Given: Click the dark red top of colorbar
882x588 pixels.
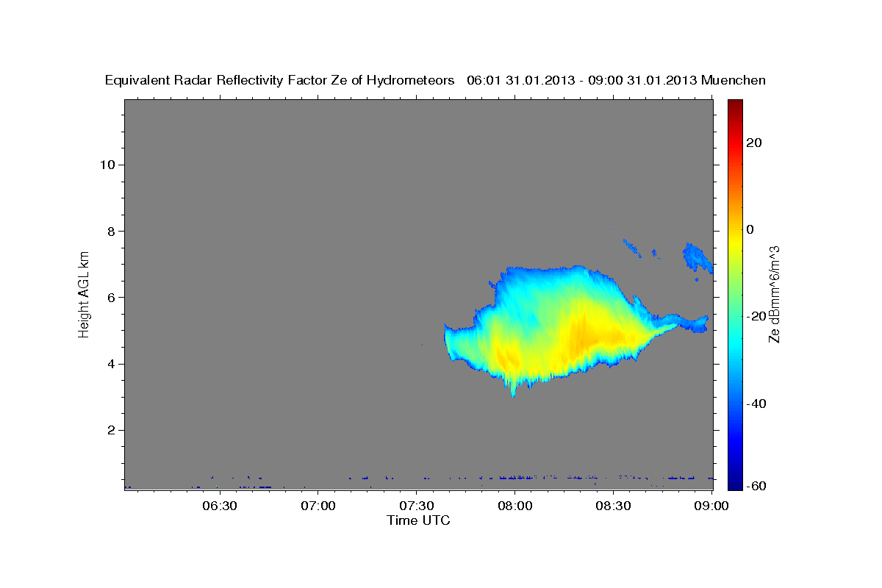Looking at the screenshot, I should point(735,105).
